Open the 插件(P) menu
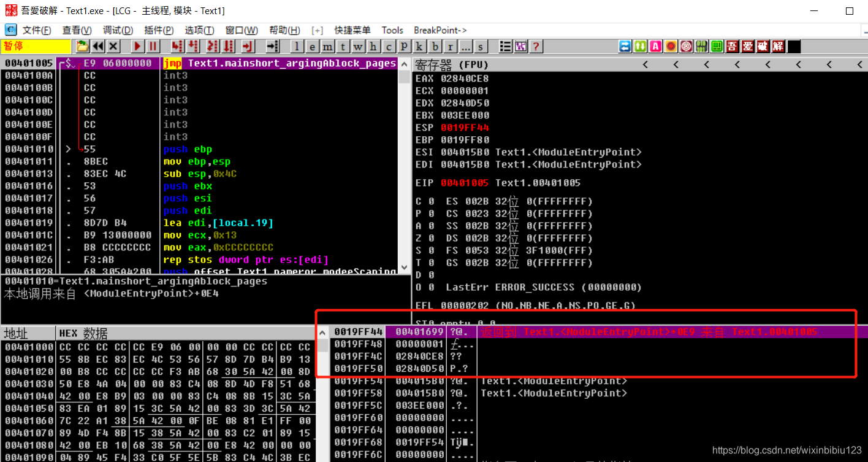Viewport: 868px width, 462px height. pos(159,30)
